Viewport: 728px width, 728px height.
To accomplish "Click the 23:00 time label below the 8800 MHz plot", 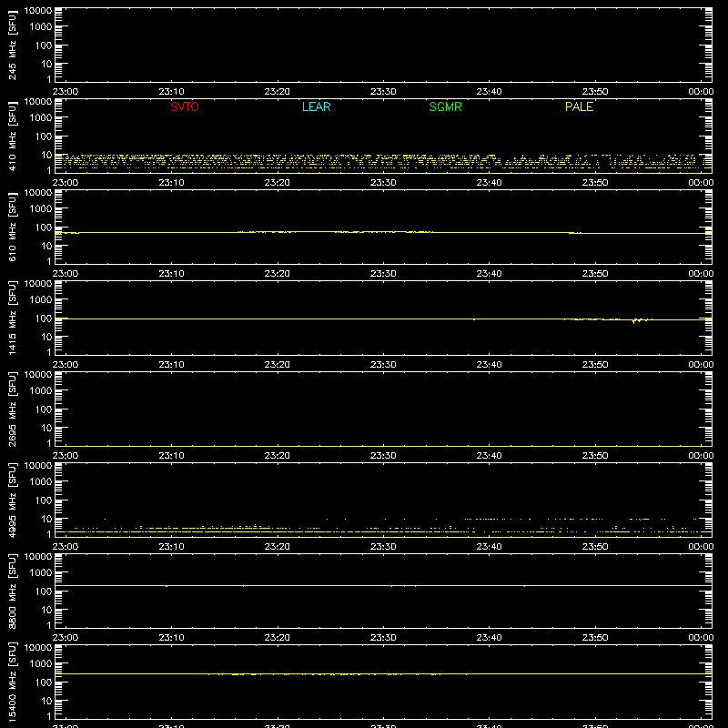I will pos(65,638).
